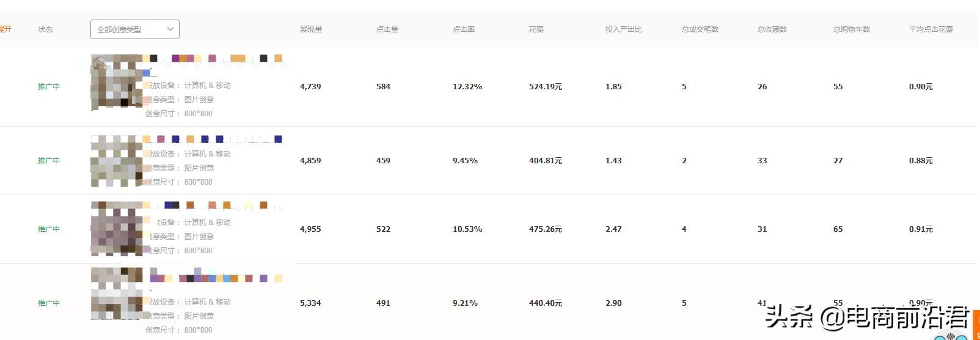Click the 点击量 column header
The image size is (980, 340).
tap(387, 29)
